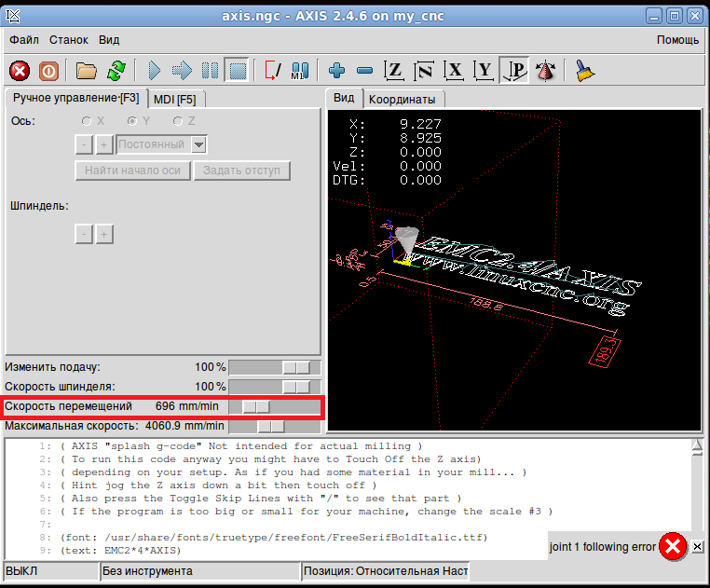Select the Вид preview tab
Screen dimensions: 710x588
coord(344,98)
